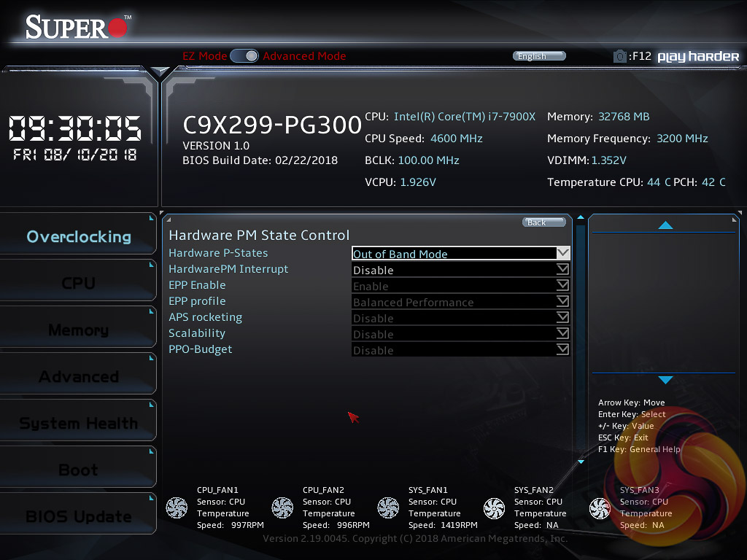Click the PPO-Budget label
The height and width of the screenshot is (560, 747).
(x=200, y=349)
